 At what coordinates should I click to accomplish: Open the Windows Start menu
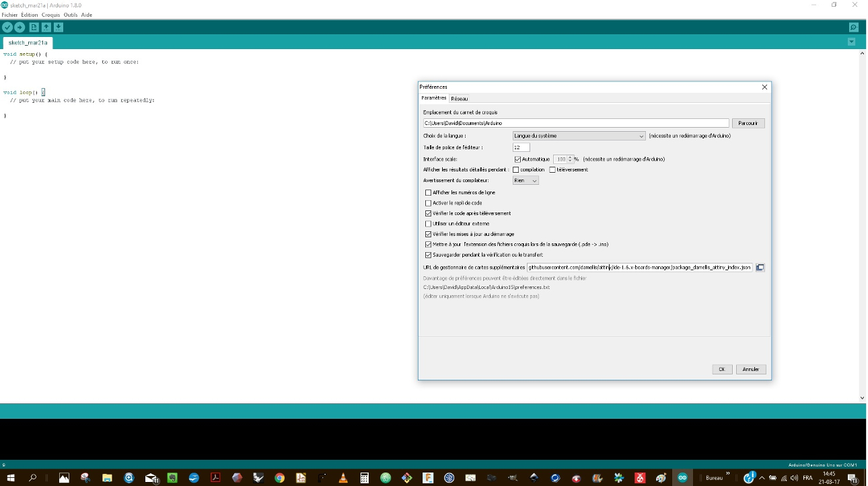pos(9,478)
